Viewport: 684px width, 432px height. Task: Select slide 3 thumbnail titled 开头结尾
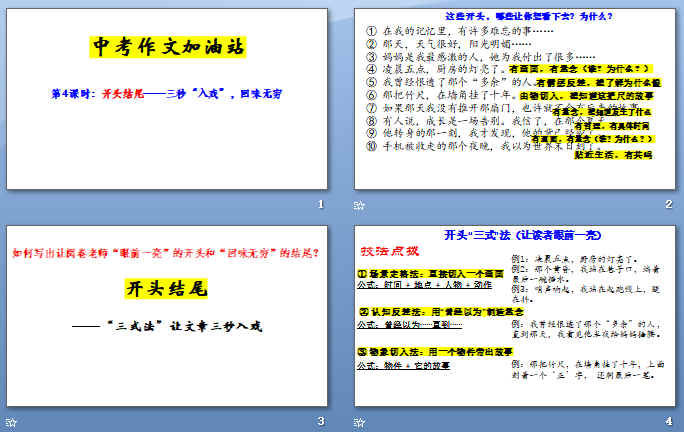(167, 316)
